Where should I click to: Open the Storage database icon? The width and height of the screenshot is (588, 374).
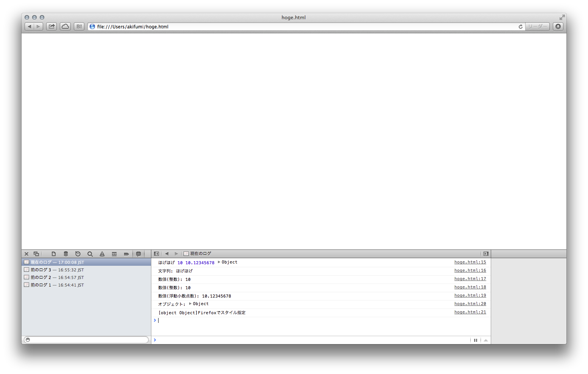[66, 254]
